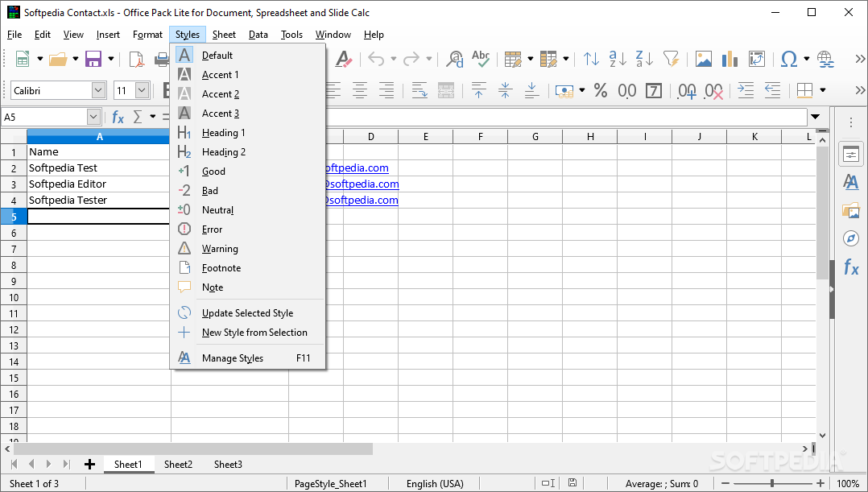
Task: Click the Align bottom icon
Action: 531,90
